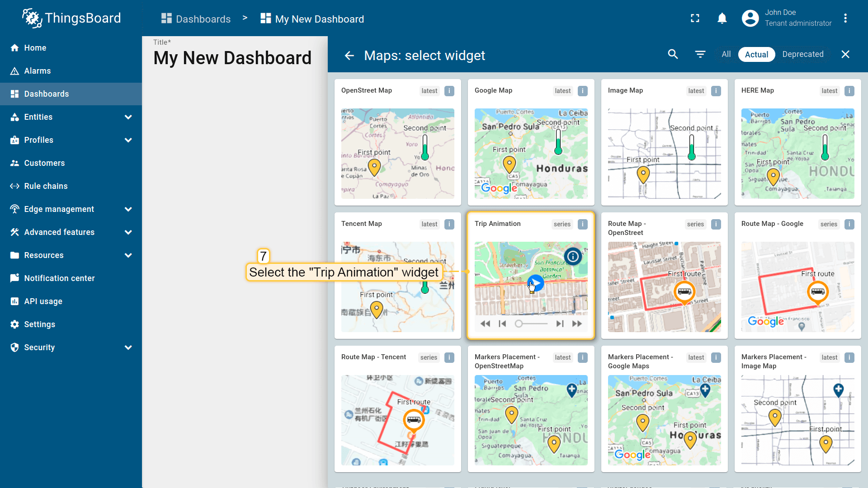Select the Deprecated filter toggle
Viewport: 868px width, 488px height.
(x=803, y=54)
